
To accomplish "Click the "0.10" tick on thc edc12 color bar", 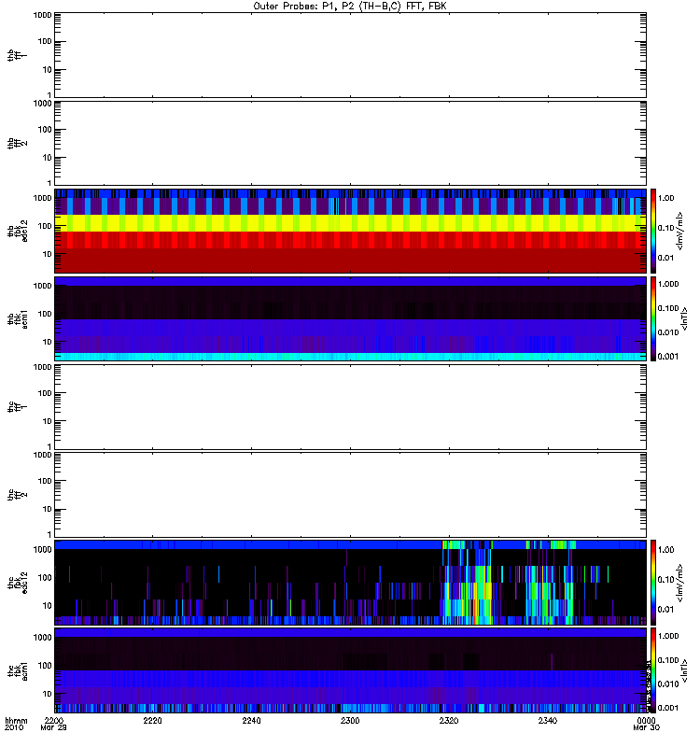I will coord(665,579).
